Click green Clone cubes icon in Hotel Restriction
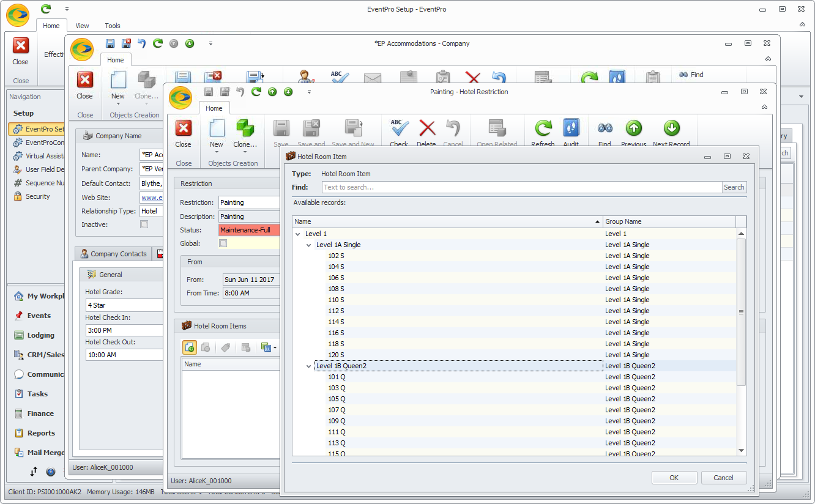This screenshot has width=815, height=504. coord(245,128)
